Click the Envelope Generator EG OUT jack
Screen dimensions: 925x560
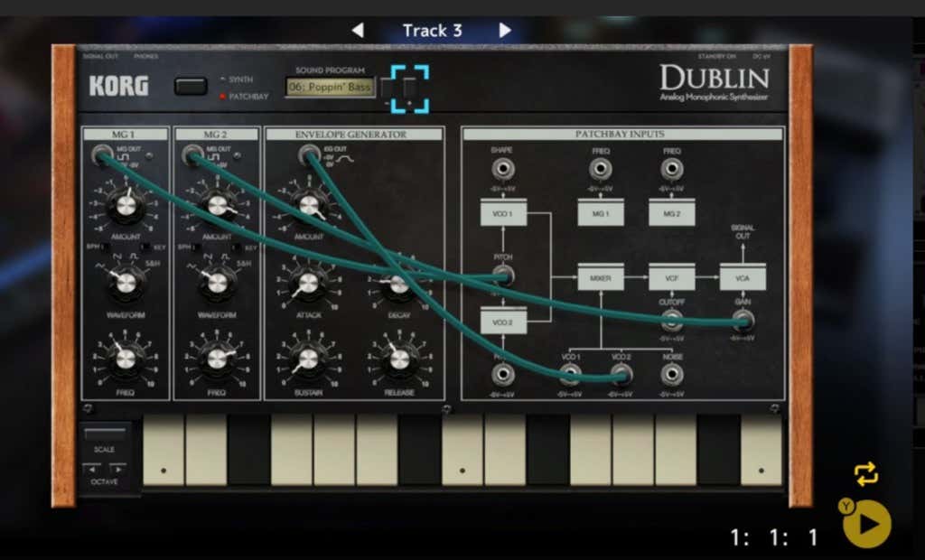tap(310, 155)
